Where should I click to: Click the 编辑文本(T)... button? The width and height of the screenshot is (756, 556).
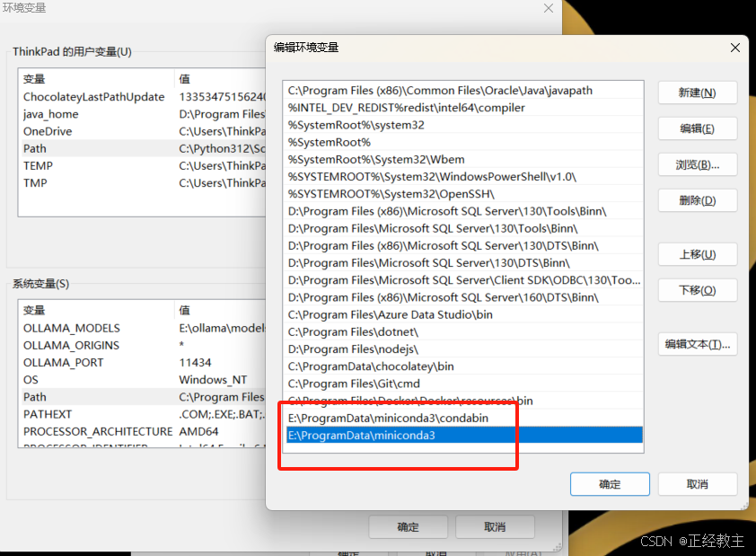(x=697, y=344)
